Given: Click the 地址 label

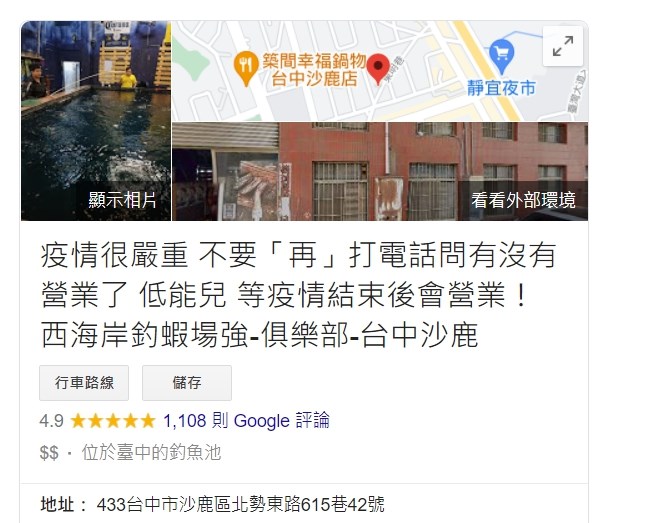Looking at the screenshot, I should click(x=58, y=504).
